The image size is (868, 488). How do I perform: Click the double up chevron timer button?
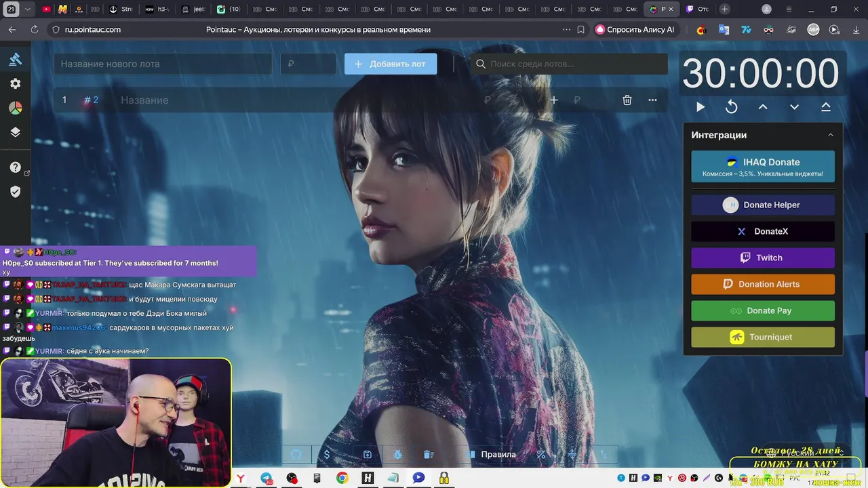point(826,107)
